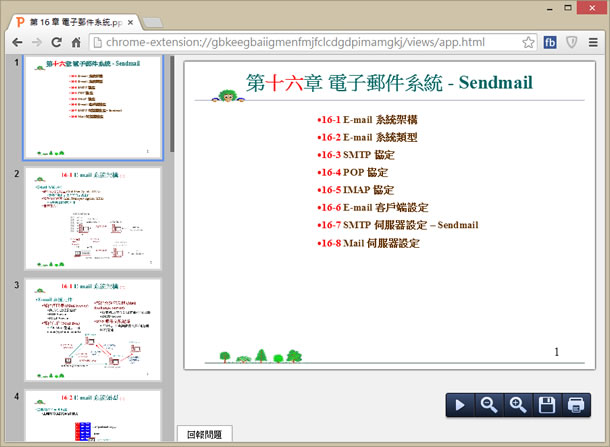Click the 回報問題 button
This screenshot has height=447, width=610.
click(205, 434)
